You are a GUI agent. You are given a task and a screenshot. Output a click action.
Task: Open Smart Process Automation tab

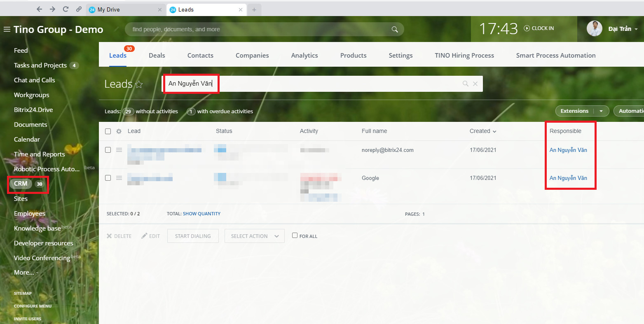[556, 56]
